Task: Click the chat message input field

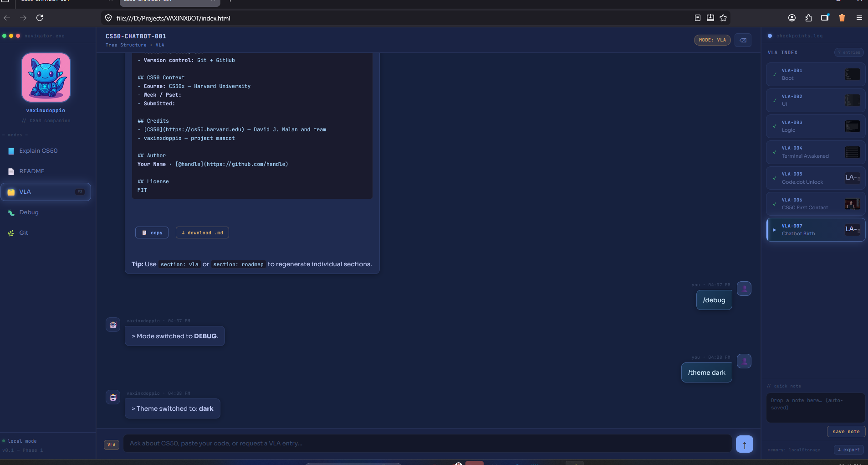Action: [x=427, y=443]
